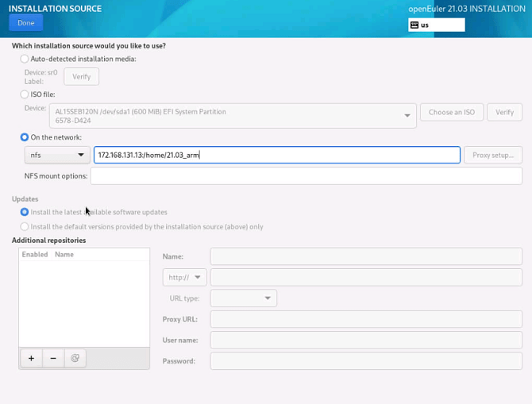Click the Proxy URL field

(366, 319)
